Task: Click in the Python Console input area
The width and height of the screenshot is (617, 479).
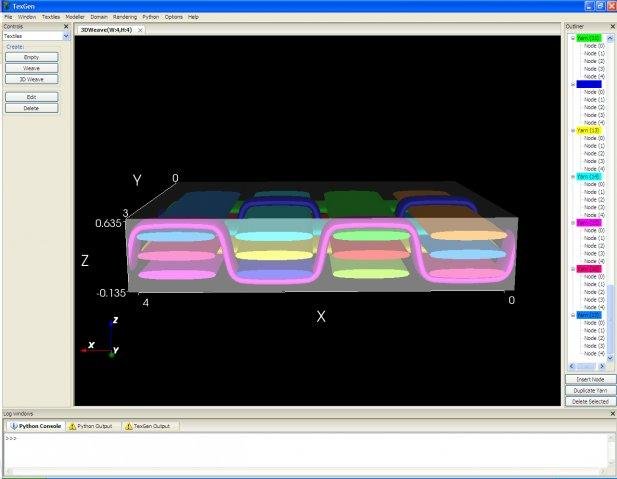Action: (300, 455)
